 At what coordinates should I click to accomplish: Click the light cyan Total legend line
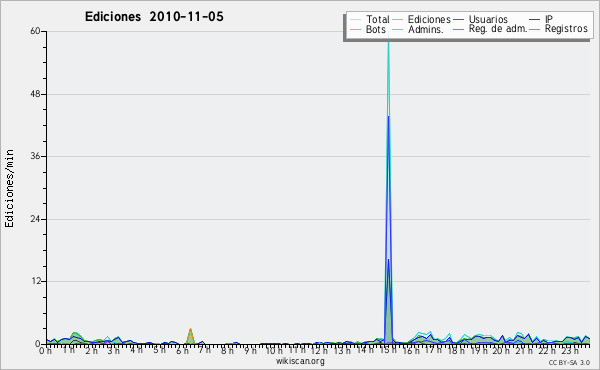(x=355, y=20)
